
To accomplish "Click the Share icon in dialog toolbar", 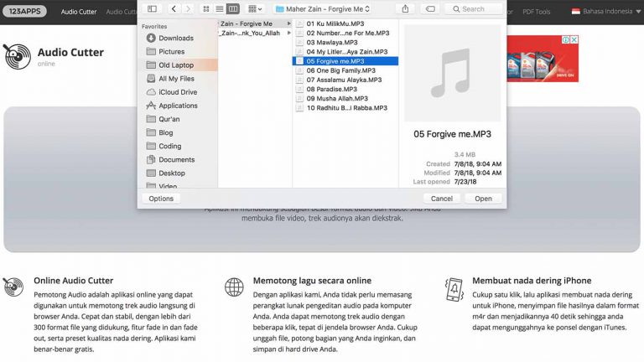I will (405, 8).
